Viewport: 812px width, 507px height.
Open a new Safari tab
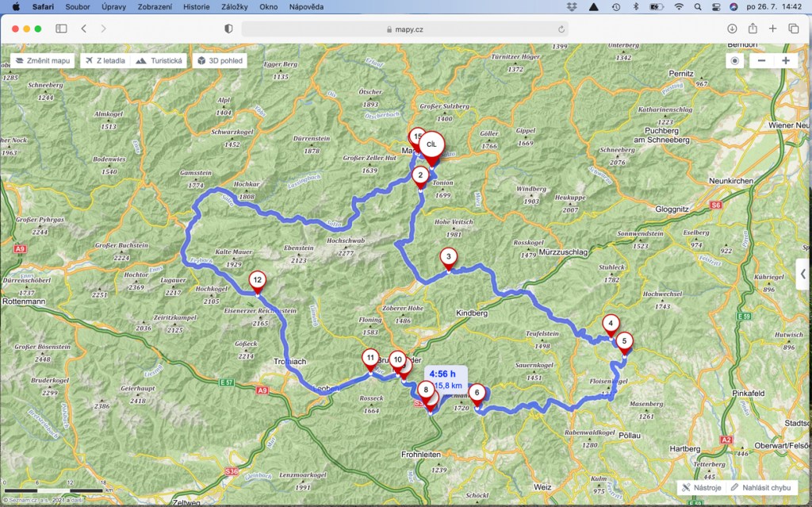pos(773,29)
